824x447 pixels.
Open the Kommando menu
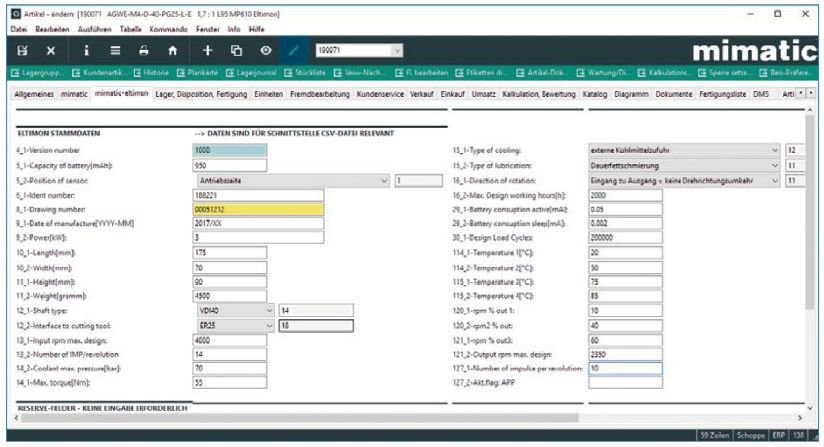point(168,29)
